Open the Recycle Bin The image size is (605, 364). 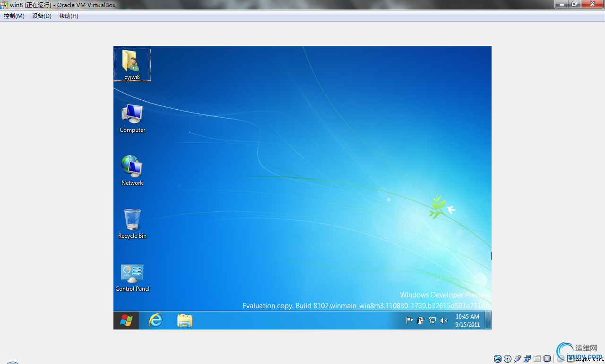132,220
